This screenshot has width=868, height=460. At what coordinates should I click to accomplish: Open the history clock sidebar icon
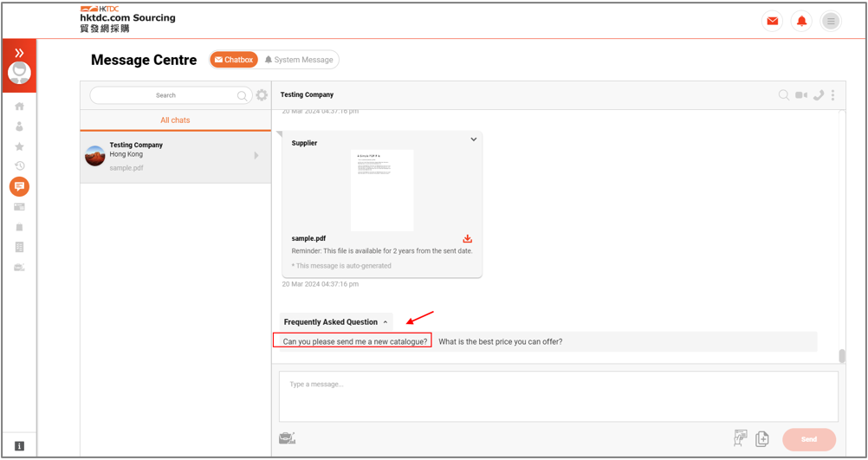click(x=19, y=165)
